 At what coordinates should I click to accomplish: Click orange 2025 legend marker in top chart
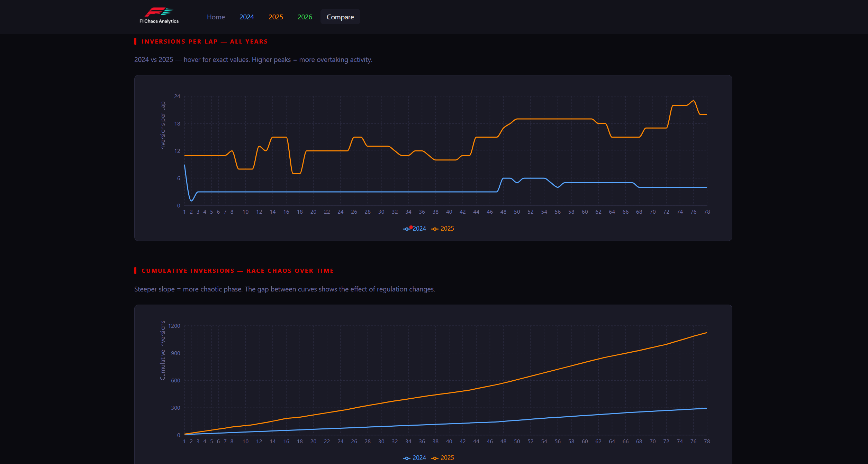435,229
